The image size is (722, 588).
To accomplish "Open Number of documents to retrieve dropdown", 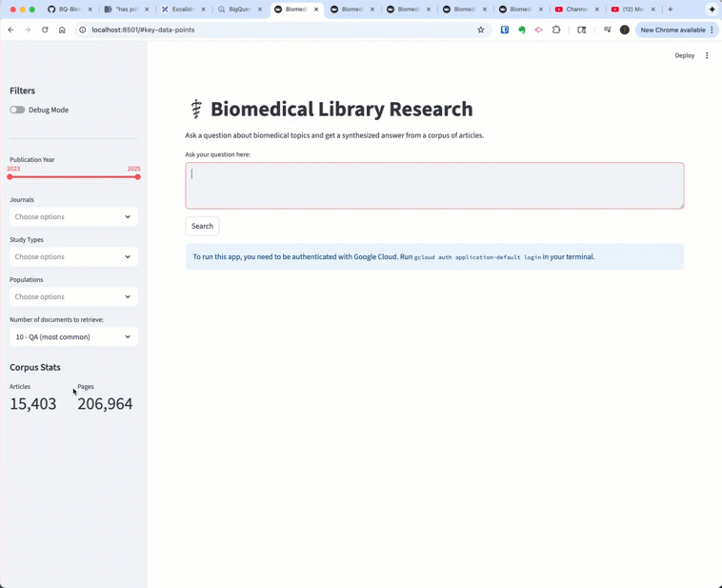I will tap(73, 336).
